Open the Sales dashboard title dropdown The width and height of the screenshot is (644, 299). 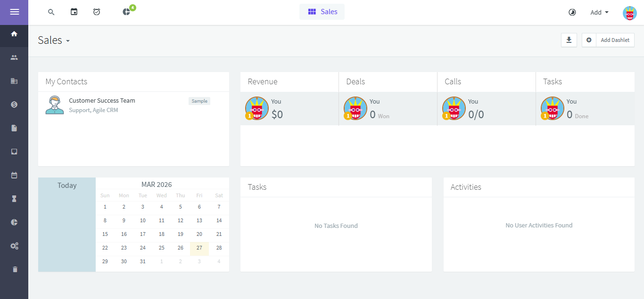(x=54, y=40)
